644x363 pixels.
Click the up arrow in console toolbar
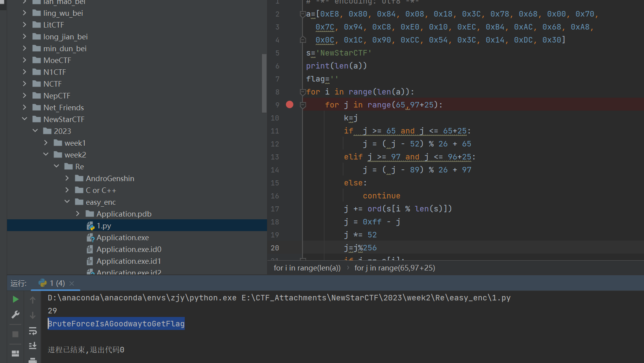pos(33,300)
